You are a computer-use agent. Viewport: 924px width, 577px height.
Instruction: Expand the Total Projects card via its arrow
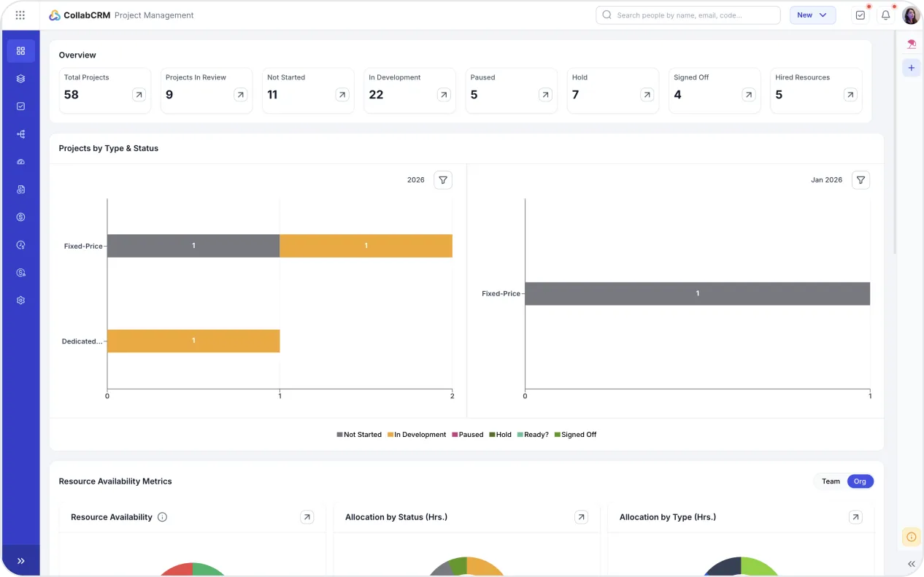(139, 94)
